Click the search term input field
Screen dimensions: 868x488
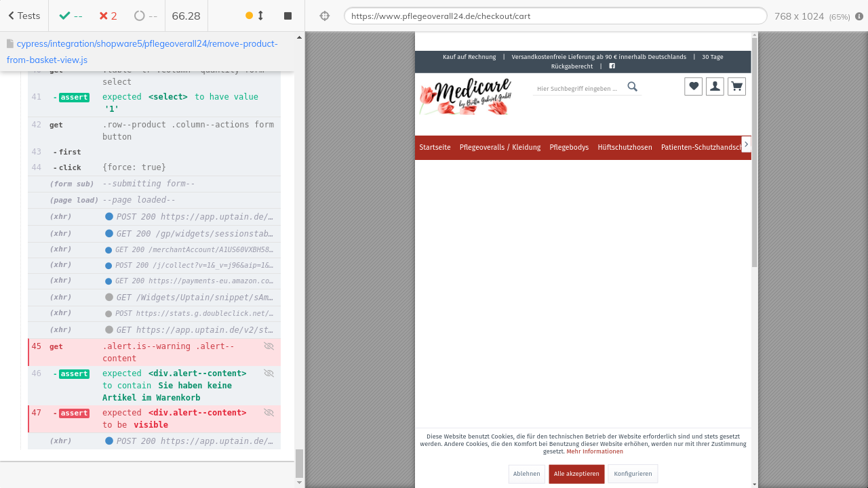pos(577,88)
